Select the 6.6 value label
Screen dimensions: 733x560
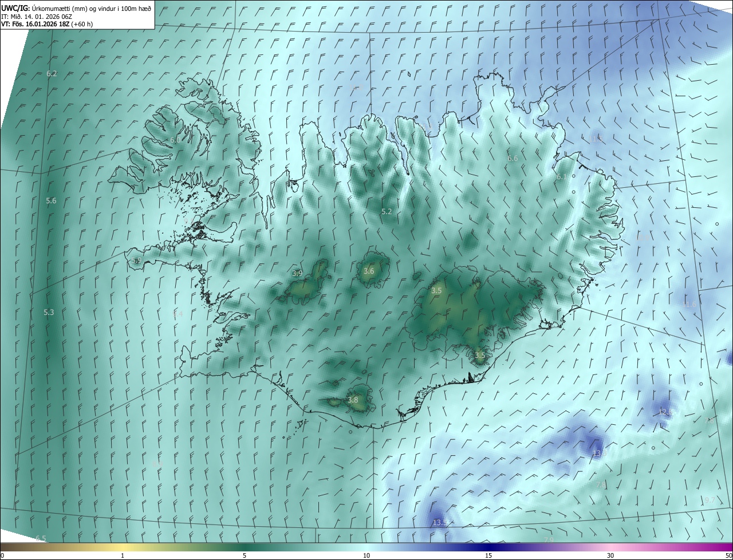coord(513,159)
